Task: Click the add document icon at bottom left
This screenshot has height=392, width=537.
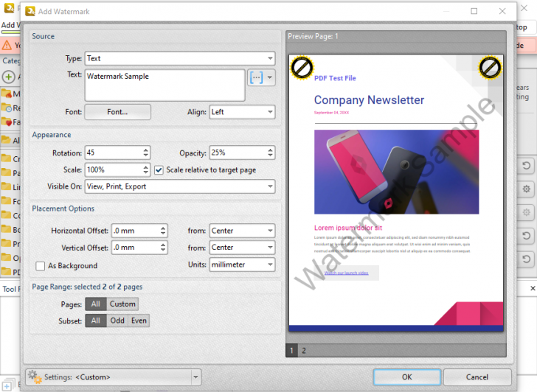Action: pos(7,385)
